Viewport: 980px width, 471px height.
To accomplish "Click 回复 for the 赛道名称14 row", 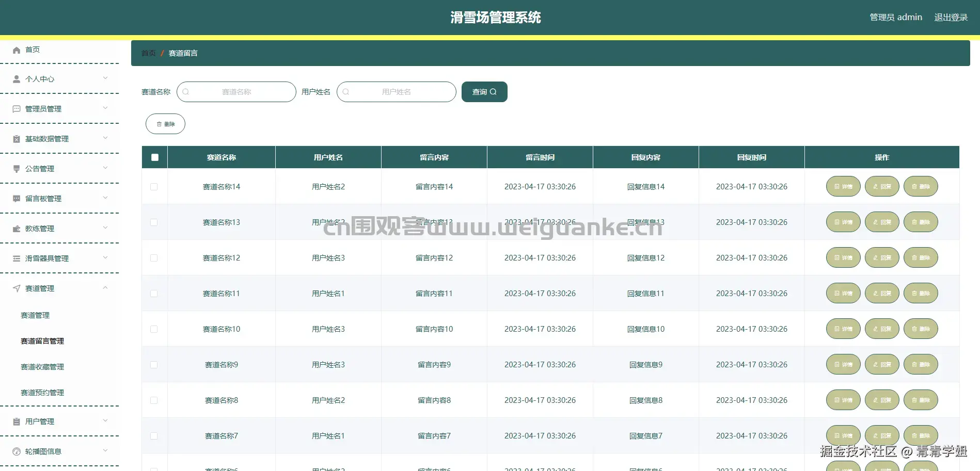I will [882, 186].
